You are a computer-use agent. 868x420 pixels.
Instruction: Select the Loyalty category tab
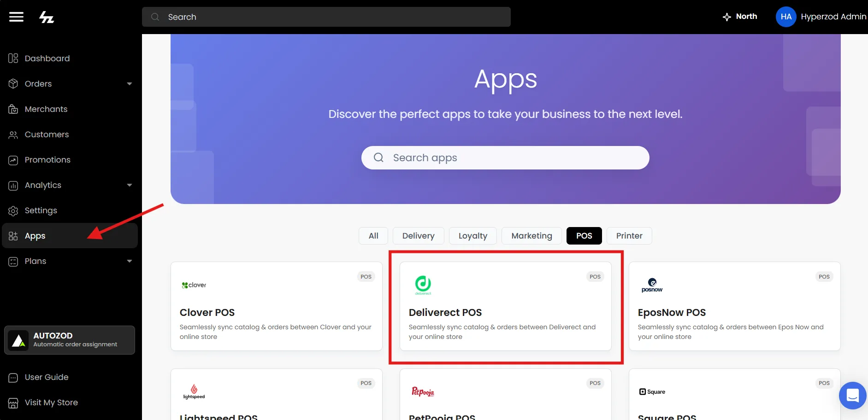point(473,236)
